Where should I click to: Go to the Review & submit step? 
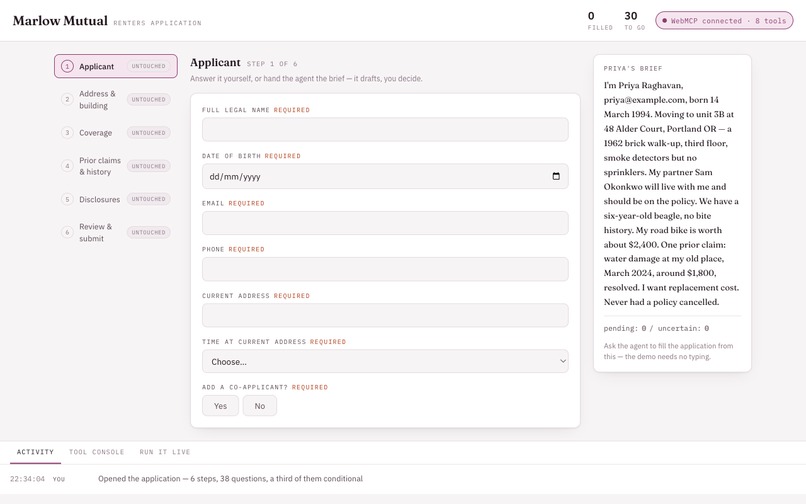click(x=116, y=232)
